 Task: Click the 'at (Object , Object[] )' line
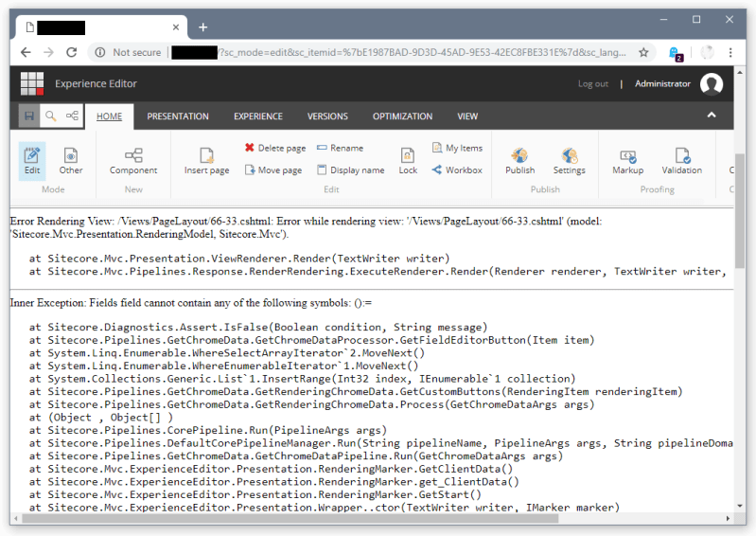[x=100, y=418]
